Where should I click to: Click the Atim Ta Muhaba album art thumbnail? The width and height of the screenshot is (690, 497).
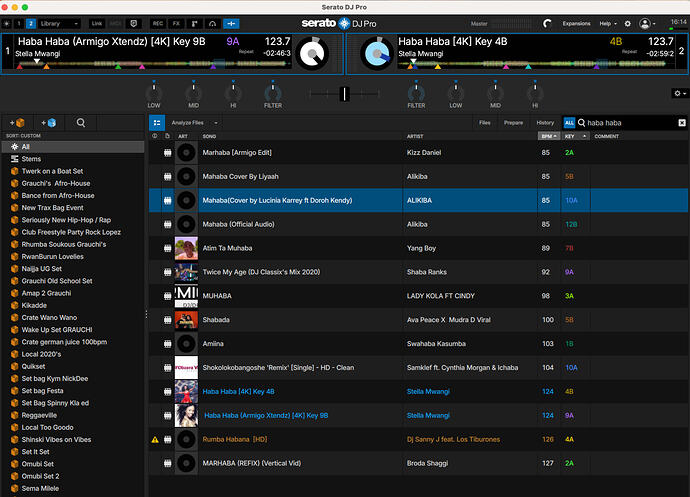pyautogui.click(x=186, y=248)
